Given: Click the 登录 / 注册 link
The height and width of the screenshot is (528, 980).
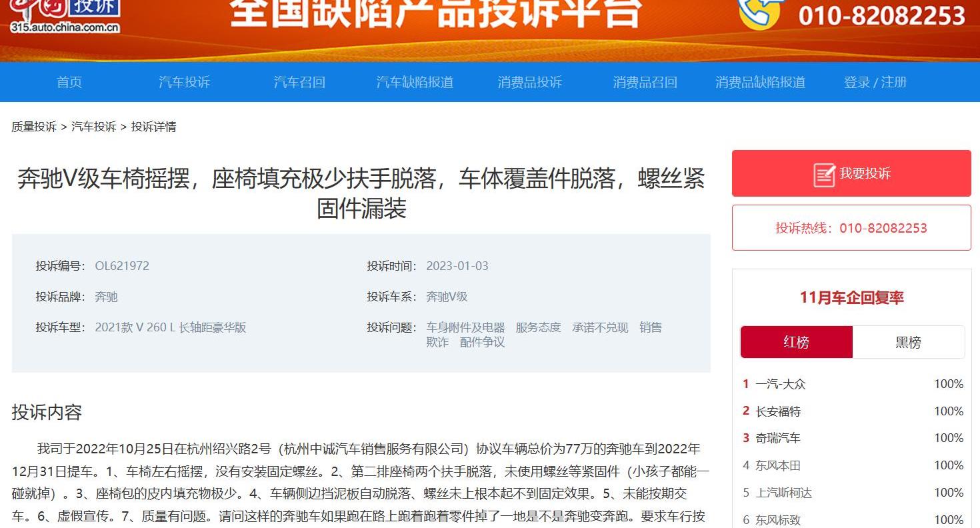Looking at the screenshot, I should (x=875, y=82).
